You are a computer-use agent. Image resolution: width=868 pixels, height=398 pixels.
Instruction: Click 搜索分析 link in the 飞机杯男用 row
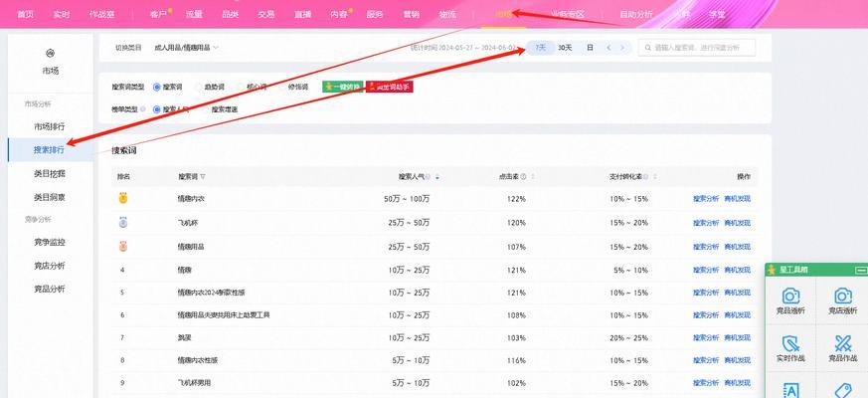pos(706,383)
